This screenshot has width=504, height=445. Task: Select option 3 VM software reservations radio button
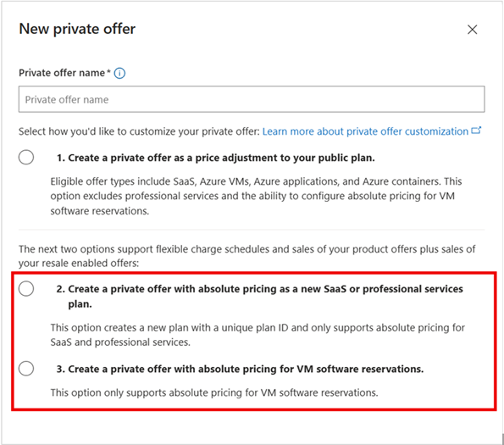26,368
